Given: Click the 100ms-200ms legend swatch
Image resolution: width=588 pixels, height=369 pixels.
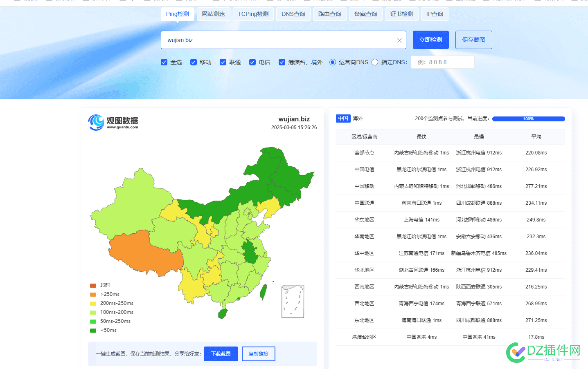Looking at the screenshot, I should (93, 312).
